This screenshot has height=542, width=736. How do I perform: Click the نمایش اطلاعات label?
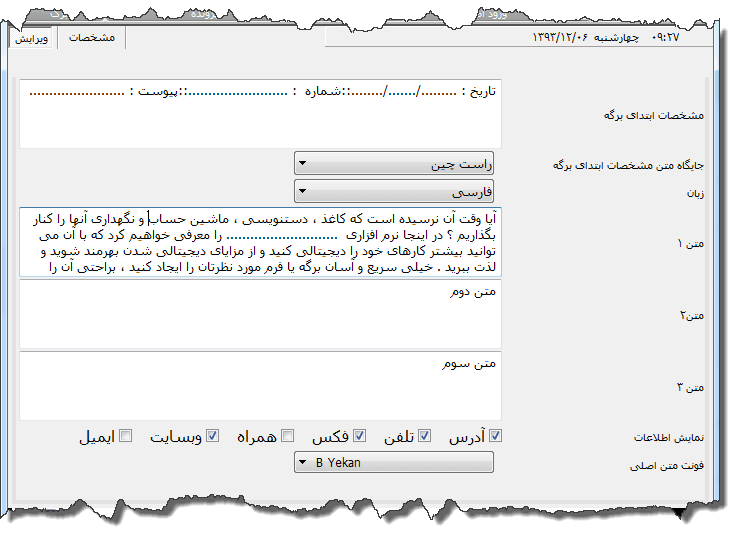pyautogui.click(x=668, y=437)
